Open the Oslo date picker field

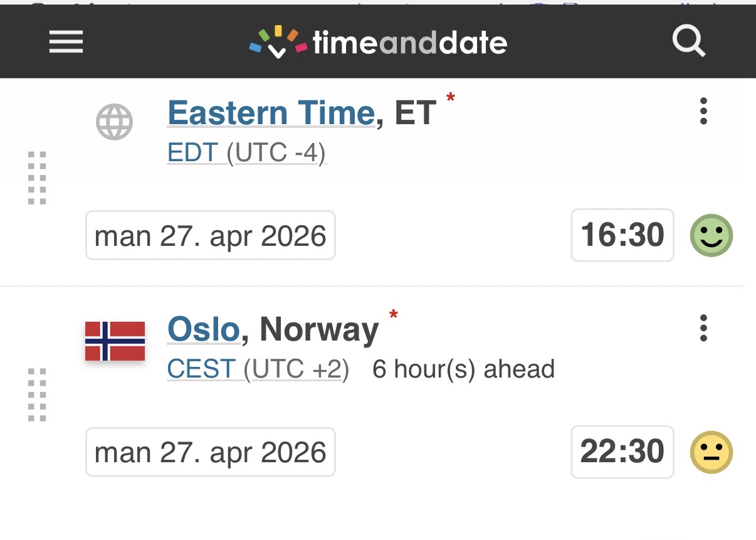click(210, 452)
